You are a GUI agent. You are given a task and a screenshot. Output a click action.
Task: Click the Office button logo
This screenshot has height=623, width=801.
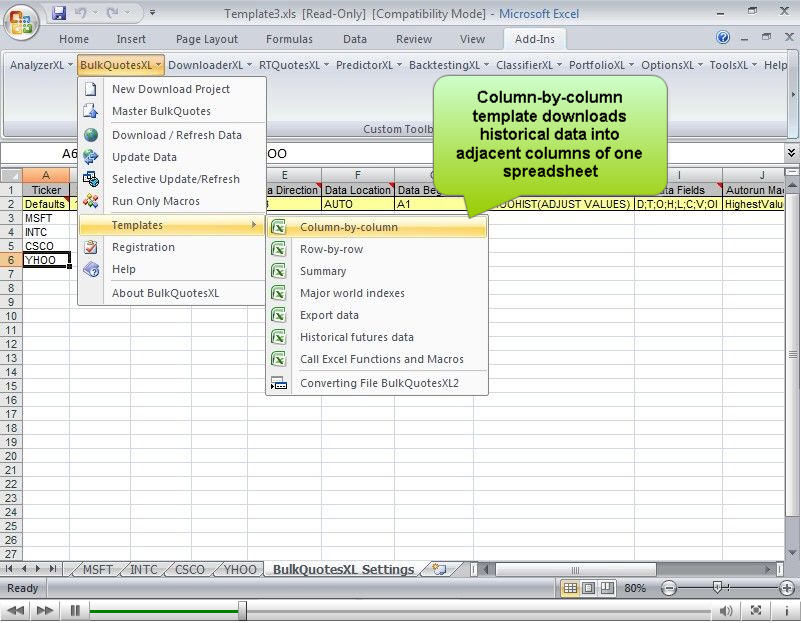21,22
